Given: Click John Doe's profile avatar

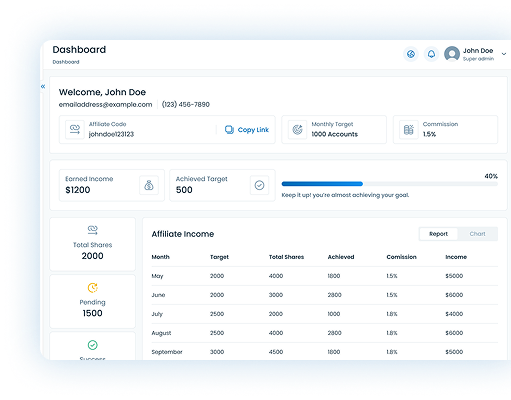Looking at the screenshot, I should click(452, 54).
